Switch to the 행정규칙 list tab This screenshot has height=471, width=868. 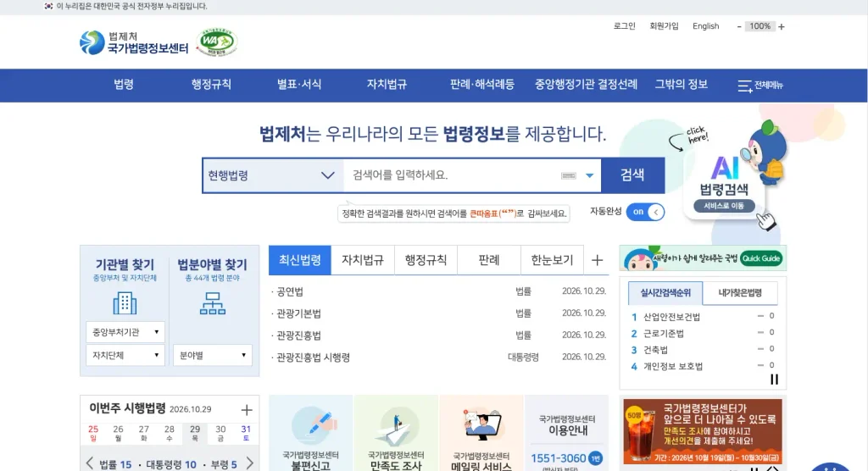coord(426,260)
